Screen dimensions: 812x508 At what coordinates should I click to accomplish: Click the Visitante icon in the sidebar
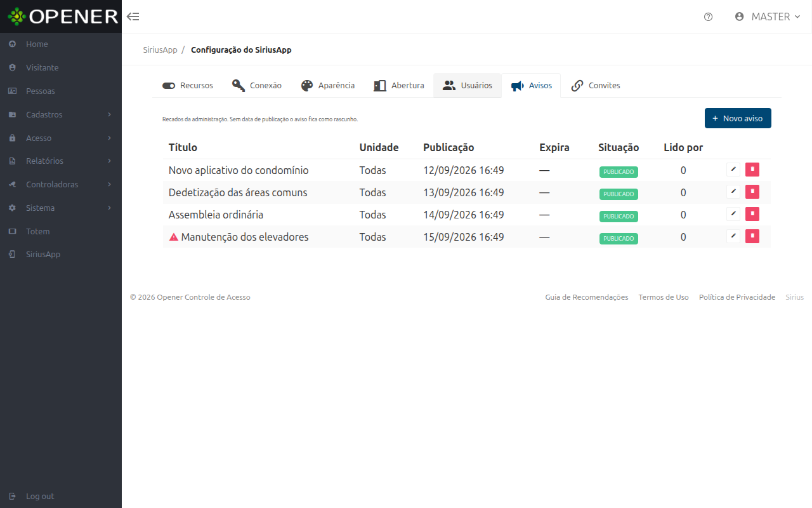click(x=12, y=67)
